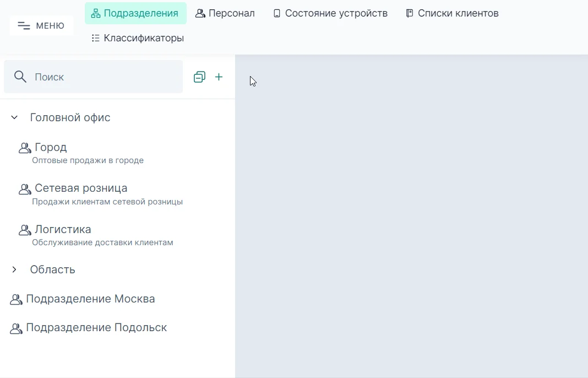Select the Город department
This screenshot has width=588, height=378.
pyautogui.click(x=51, y=147)
